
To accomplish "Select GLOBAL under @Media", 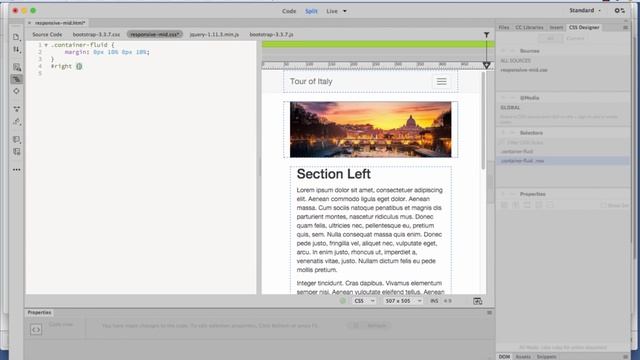I will click(510, 108).
